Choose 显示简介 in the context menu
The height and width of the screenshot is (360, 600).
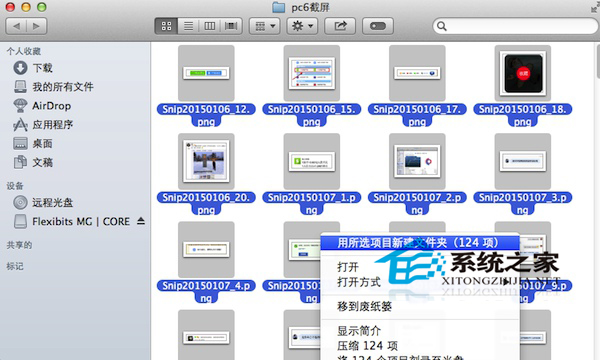click(420, 331)
